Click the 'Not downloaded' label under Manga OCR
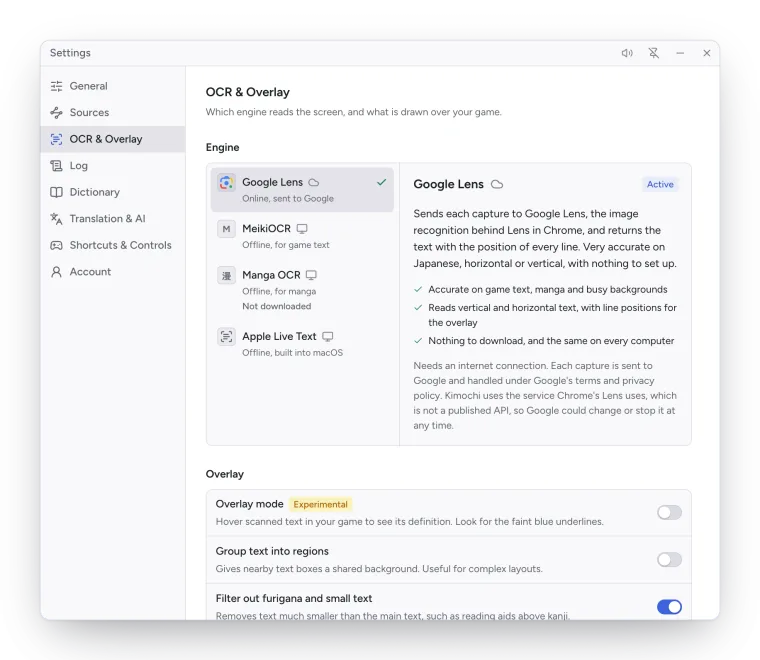The height and width of the screenshot is (660, 760). 277,306
